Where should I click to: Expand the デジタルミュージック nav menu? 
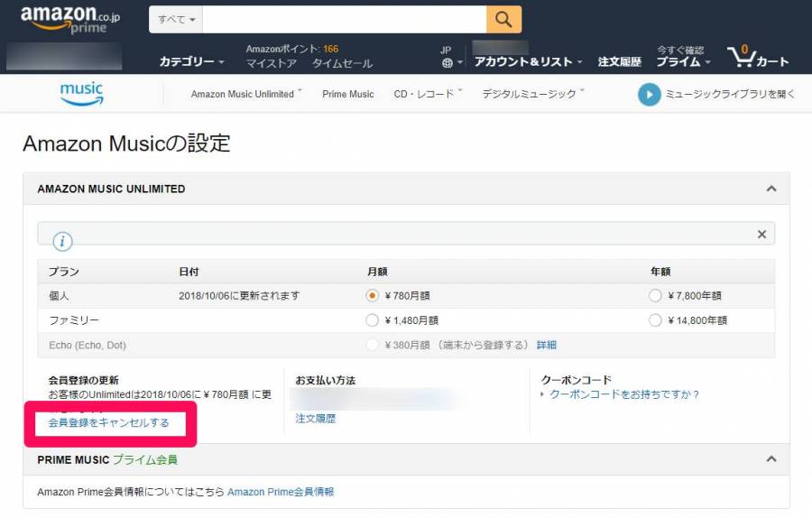click(533, 94)
